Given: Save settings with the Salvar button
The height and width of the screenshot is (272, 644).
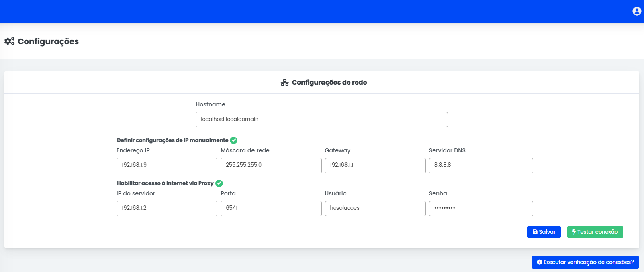Looking at the screenshot, I should [x=544, y=232].
